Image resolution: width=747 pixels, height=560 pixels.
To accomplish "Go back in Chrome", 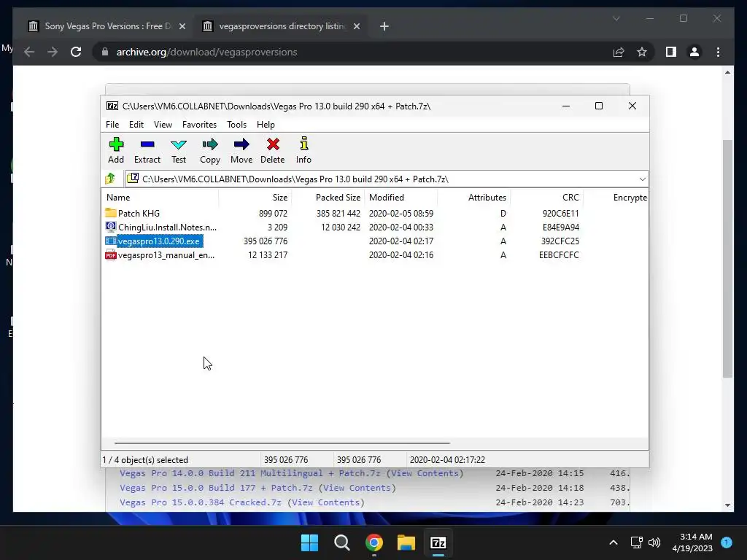I will tap(29, 52).
